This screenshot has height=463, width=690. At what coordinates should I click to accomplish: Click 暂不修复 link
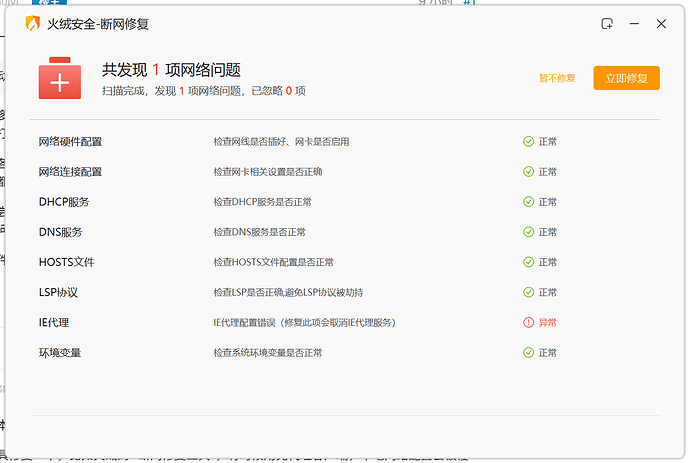[x=557, y=78]
